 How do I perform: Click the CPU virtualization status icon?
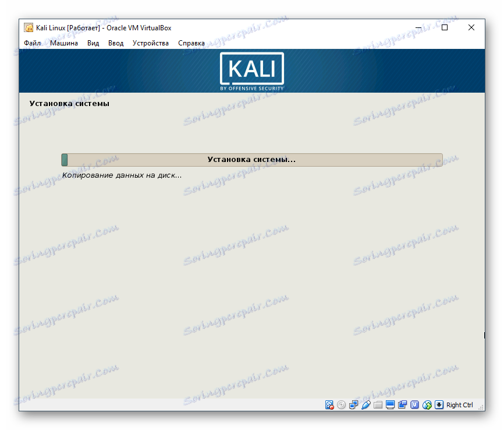coord(414,405)
